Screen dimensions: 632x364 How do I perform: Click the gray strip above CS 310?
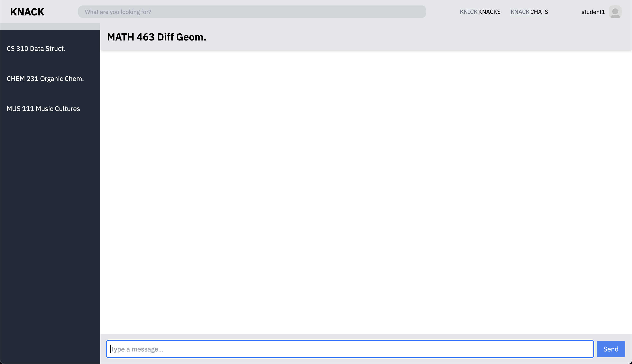50,27
